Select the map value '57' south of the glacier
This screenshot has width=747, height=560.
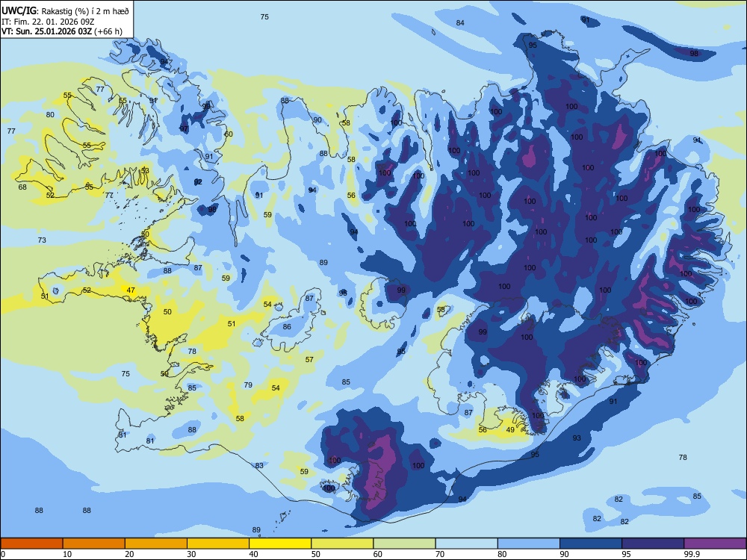[309, 360]
